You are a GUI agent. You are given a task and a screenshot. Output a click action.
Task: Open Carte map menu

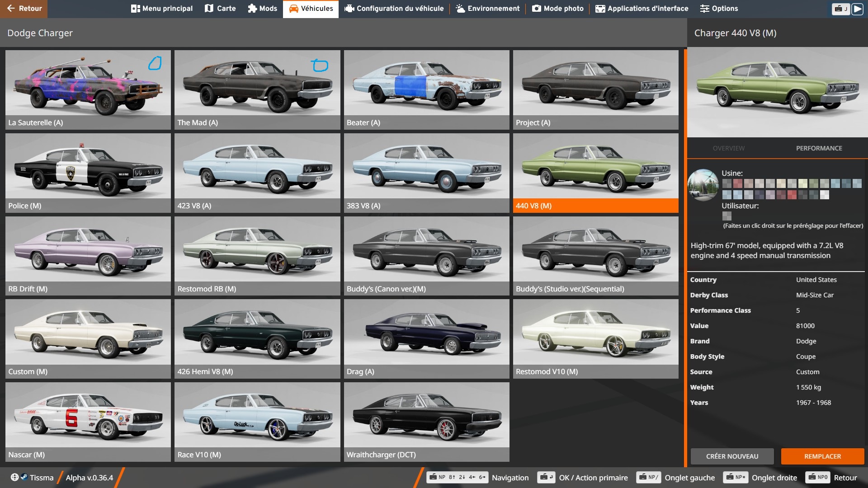point(220,9)
